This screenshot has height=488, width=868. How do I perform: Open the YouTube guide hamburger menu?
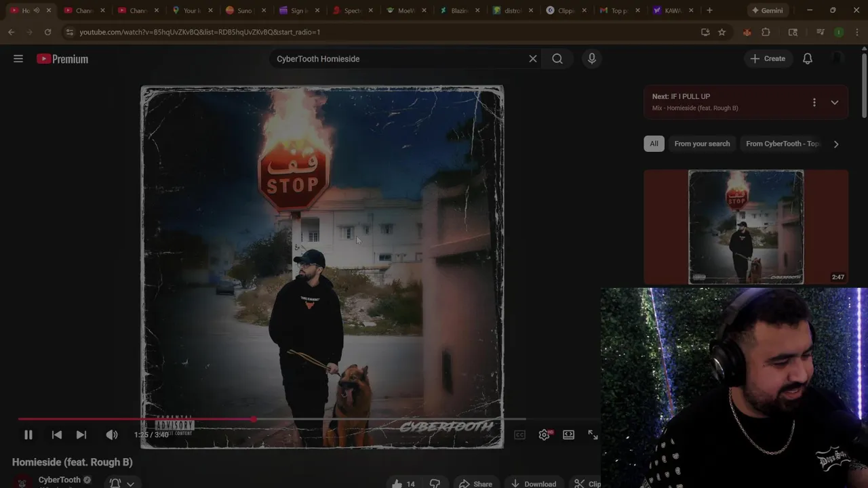(18, 59)
